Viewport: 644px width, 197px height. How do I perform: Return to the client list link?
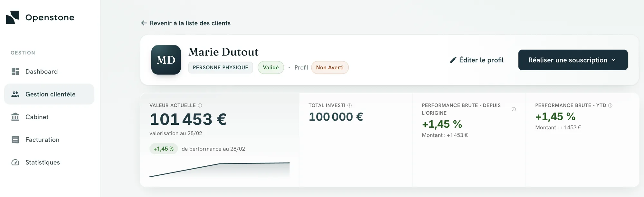[186, 23]
